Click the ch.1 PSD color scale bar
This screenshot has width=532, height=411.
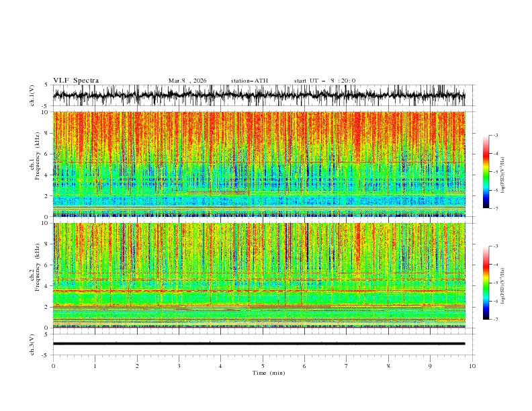(486, 172)
